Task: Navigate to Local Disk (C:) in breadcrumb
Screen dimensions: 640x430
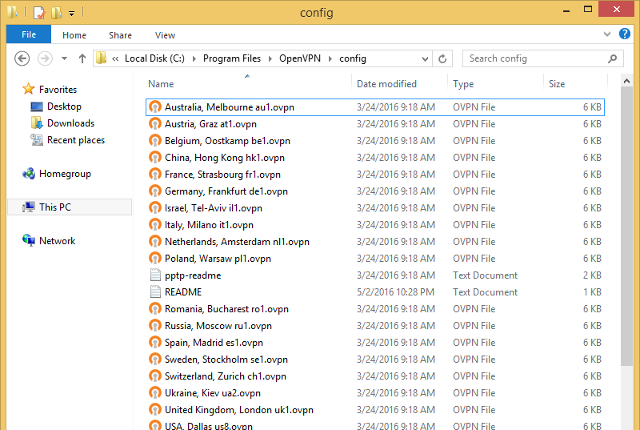Action: [x=155, y=59]
